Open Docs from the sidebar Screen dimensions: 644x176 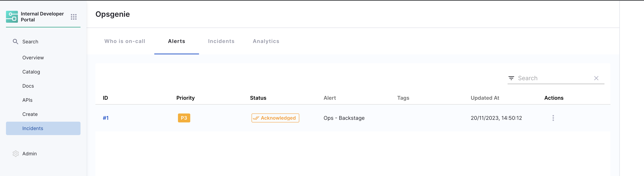28,86
